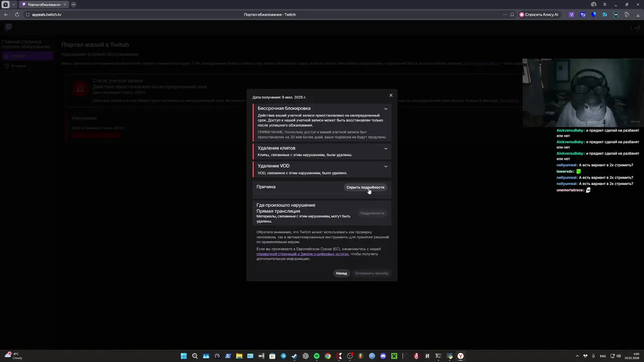
Task: Click the purple V extension icon
Action: pos(572,15)
